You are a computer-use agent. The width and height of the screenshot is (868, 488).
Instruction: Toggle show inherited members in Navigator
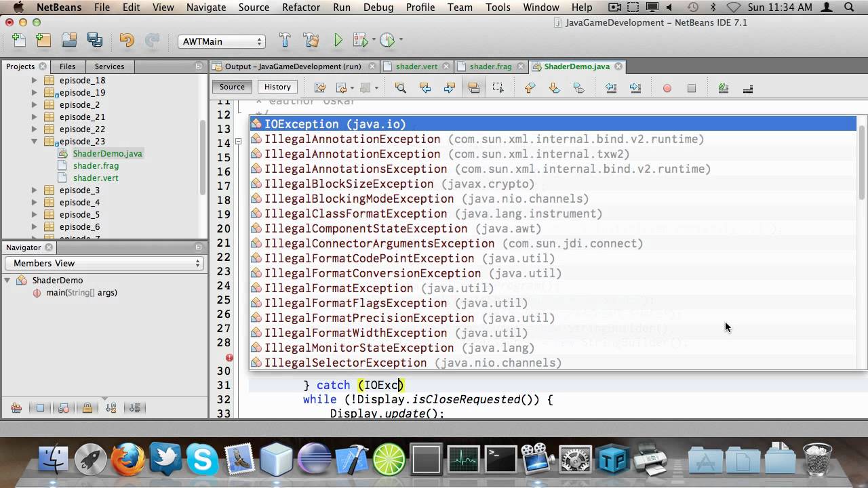click(x=16, y=408)
